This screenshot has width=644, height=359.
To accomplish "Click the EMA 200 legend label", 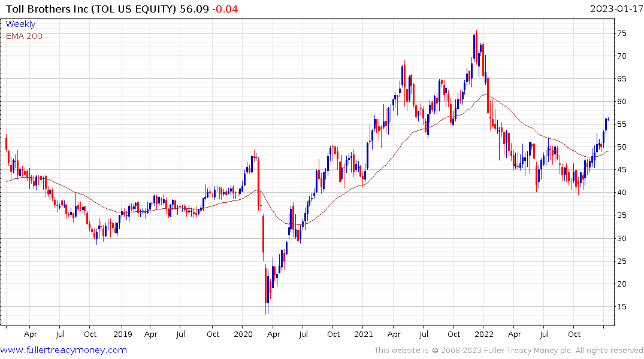I will click(x=24, y=36).
